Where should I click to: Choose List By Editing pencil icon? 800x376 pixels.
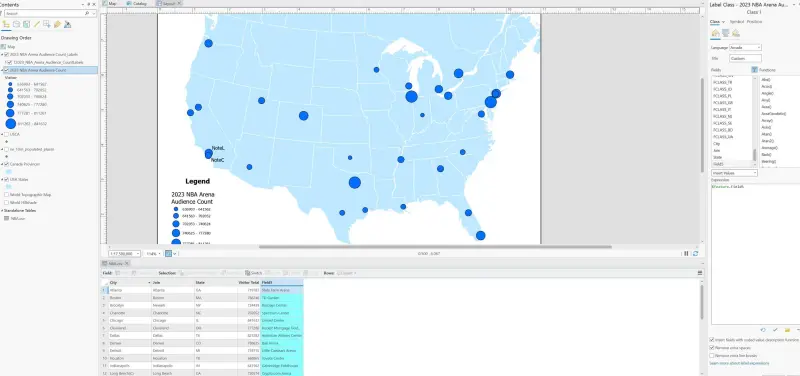pyautogui.click(x=37, y=24)
